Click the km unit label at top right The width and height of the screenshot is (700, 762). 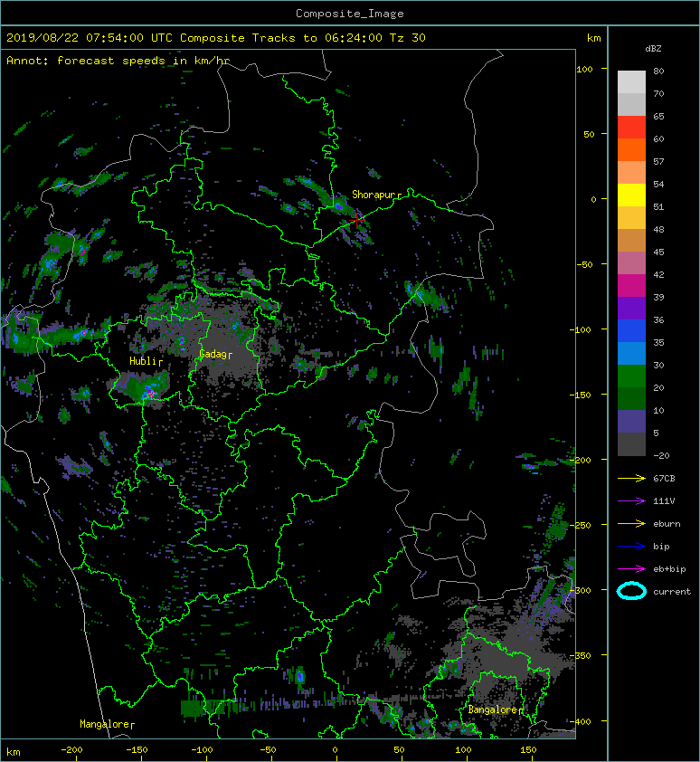tap(593, 38)
